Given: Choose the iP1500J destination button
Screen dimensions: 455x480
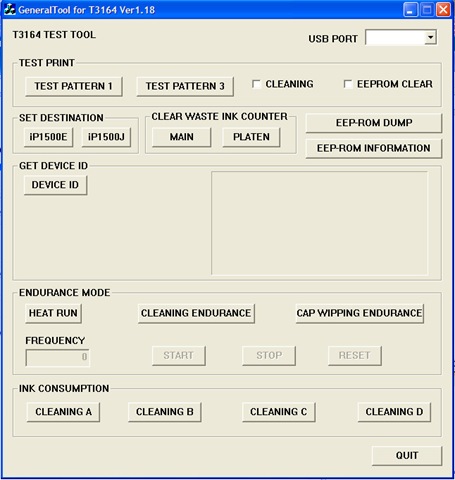Looking at the screenshot, I should pyautogui.click(x=106, y=137).
